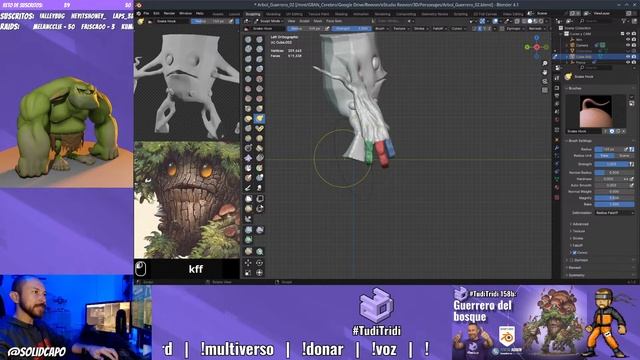Open the Material properties tab
The image size is (640, 360).
[557, 187]
